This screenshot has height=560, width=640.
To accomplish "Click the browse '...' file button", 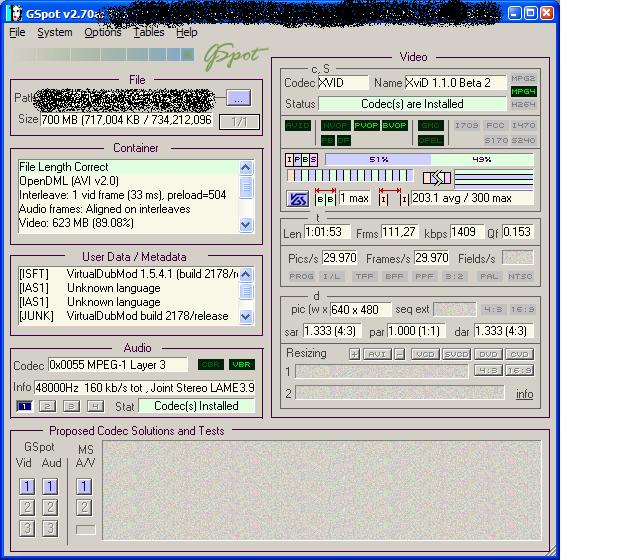I will (x=239, y=98).
